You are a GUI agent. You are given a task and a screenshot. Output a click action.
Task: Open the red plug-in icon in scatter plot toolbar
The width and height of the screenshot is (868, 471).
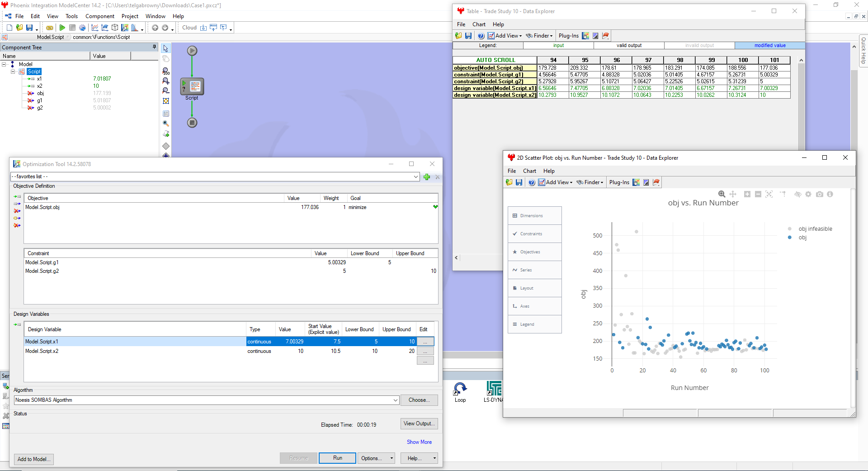tap(656, 182)
